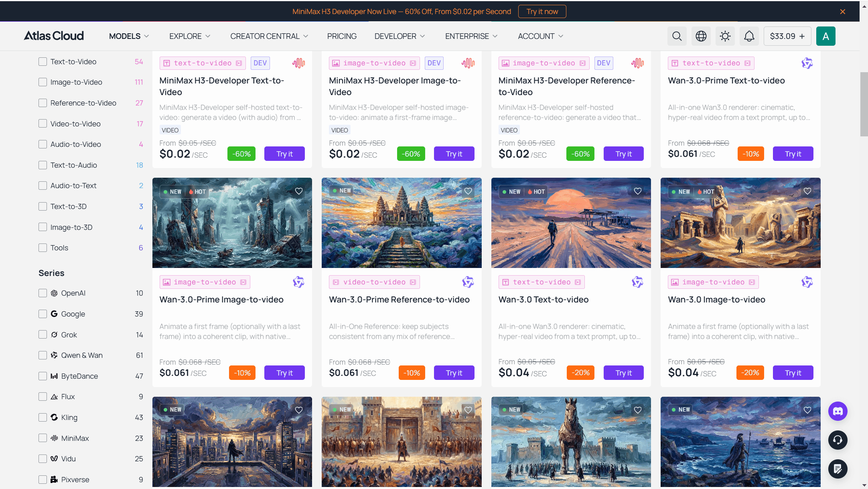The width and height of the screenshot is (868, 489).
Task: Favorite the Wan-3.0 Image-to-video card heart
Action: [807, 191]
